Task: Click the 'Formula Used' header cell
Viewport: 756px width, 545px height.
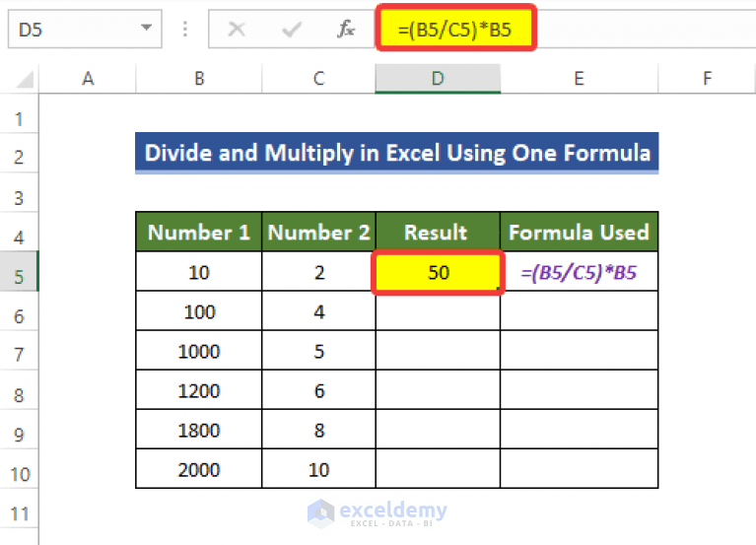Action: [x=579, y=232]
